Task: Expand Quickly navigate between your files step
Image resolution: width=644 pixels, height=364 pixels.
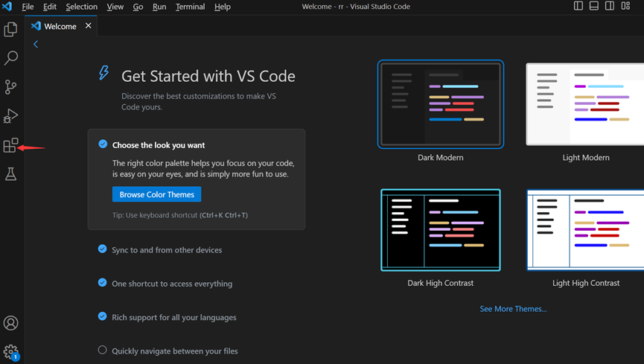Action: [x=175, y=351]
